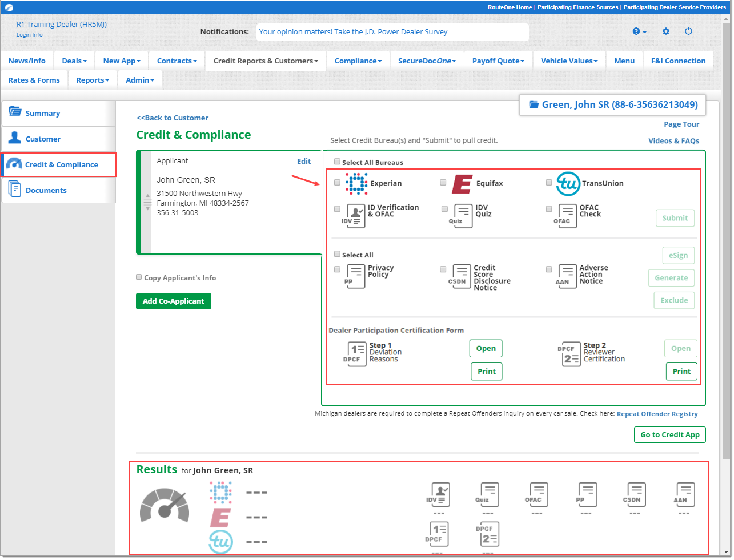Expand the Compliance dropdown menu
Viewport: 734px width, 560px height.
pos(358,61)
